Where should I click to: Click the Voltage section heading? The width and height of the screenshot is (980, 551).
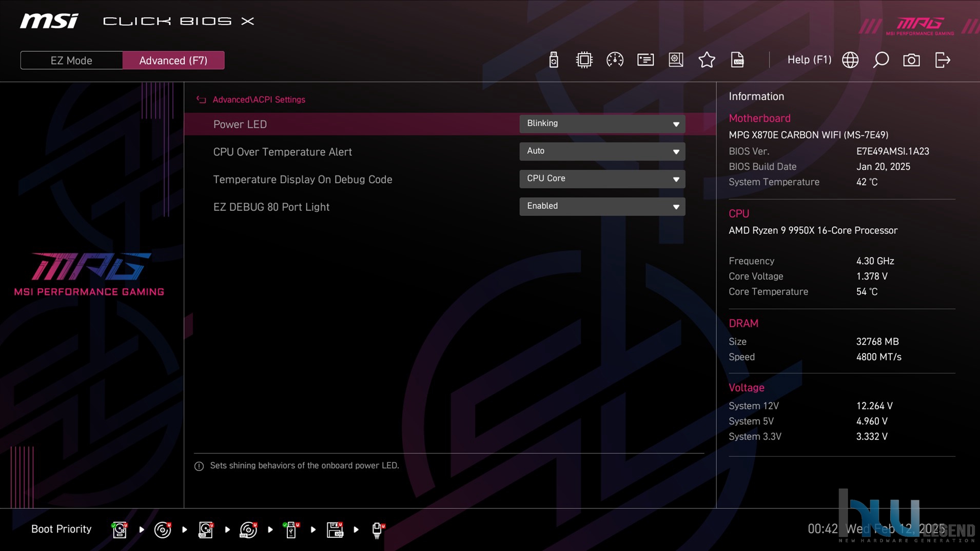pos(746,388)
